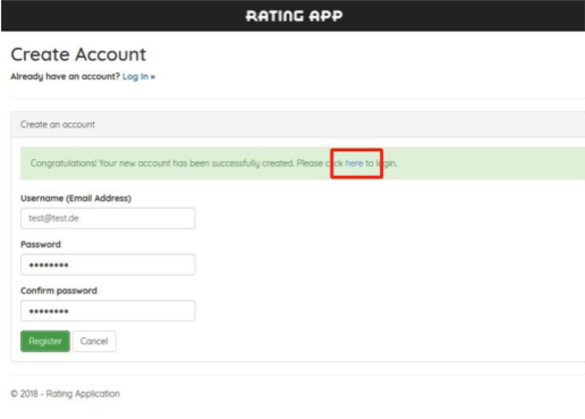Click the test@test.de text in Username field
Image resolution: width=585 pixels, height=419 pixels.
54,218
